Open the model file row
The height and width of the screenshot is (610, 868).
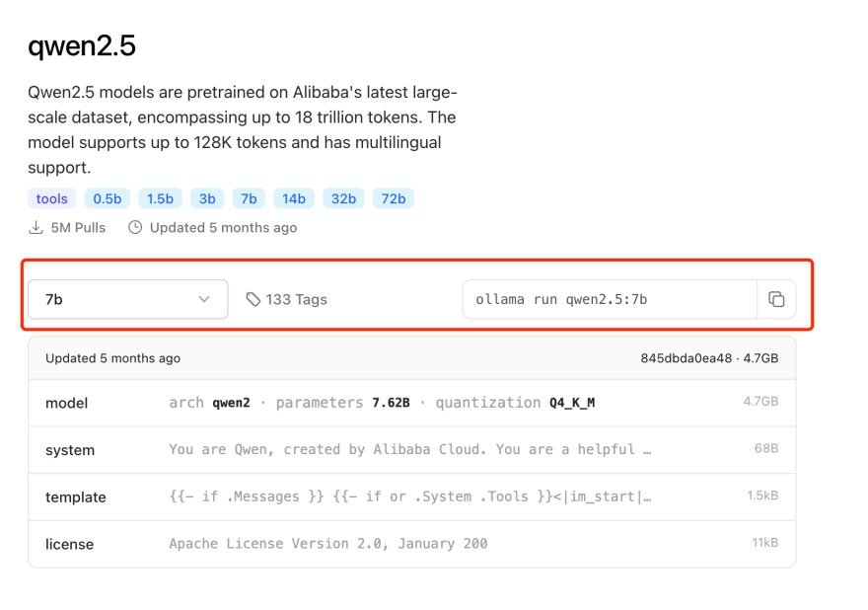click(x=411, y=403)
